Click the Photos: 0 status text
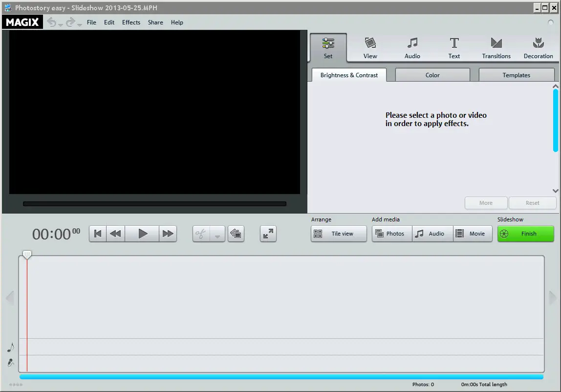The image size is (561, 392). 423,385
